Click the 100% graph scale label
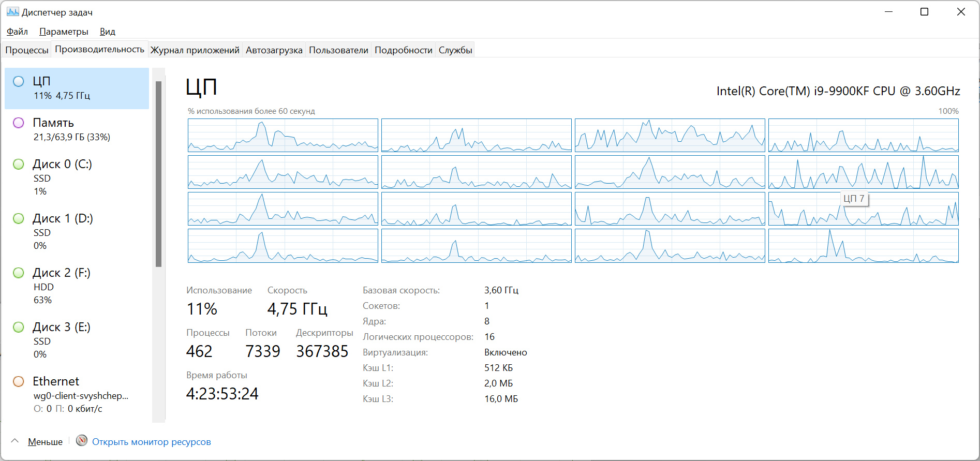The image size is (980, 461). pyautogui.click(x=948, y=111)
